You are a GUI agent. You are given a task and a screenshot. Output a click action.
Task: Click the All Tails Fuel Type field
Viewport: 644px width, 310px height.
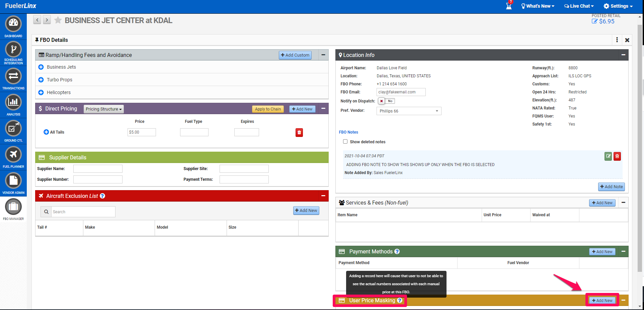click(x=194, y=132)
